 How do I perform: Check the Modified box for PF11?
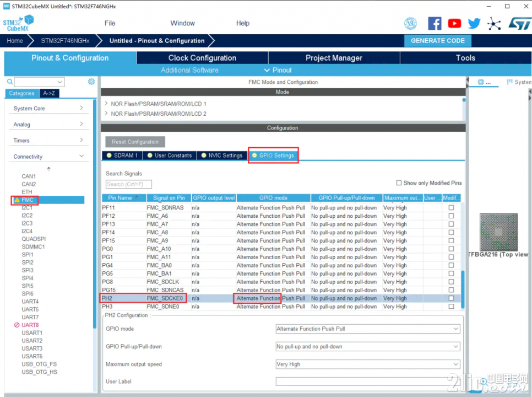point(451,207)
